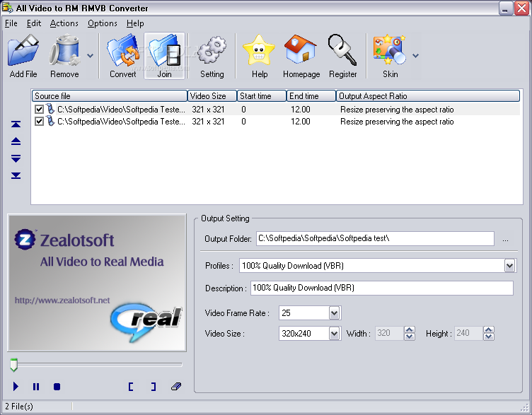This screenshot has height=415, width=532.
Task: Minimize the converter window
Action: pyautogui.click(x=505, y=8)
